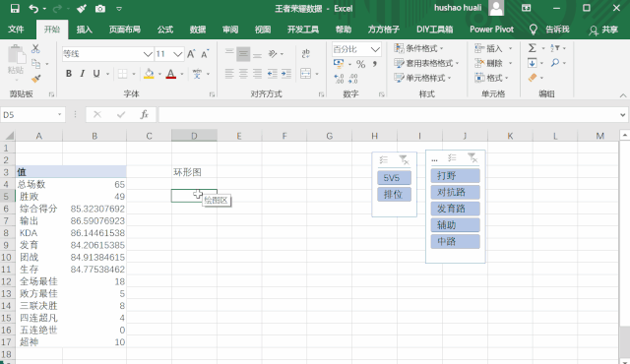The image size is (630, 364).
Task: Switch to the 公式 ribbon tab
Action: tap(165, 30)
